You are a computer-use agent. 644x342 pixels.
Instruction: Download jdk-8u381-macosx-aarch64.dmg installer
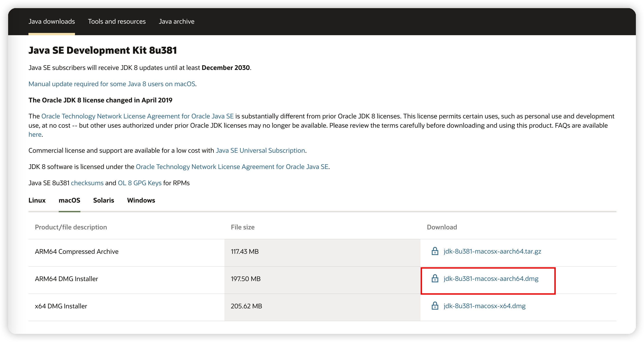[491, 279]
